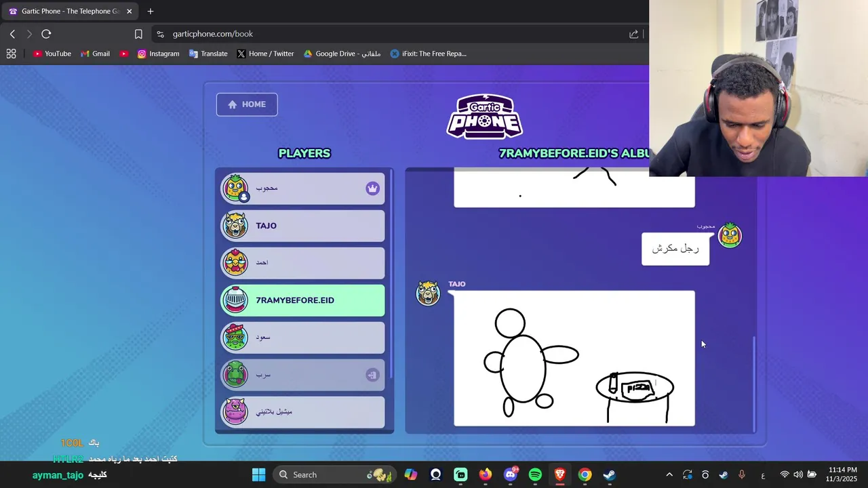Open Steam from the taskbar
Viewport: 868px width, 488px height.
click(610, 474)
